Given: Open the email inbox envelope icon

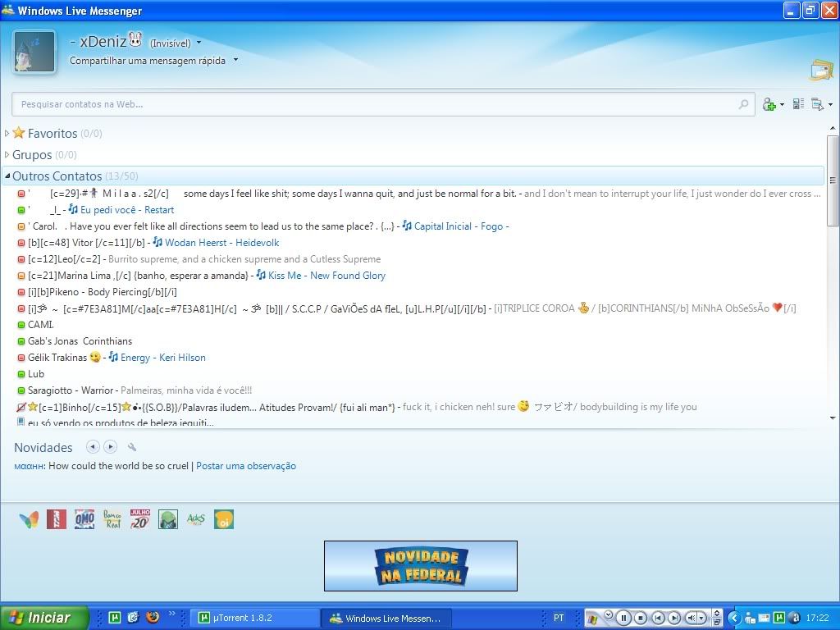Looking at the screenshot, I should 821,71.
